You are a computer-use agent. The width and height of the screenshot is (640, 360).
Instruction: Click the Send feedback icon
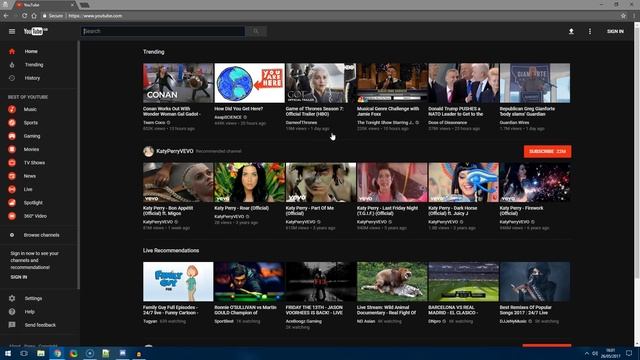[12, 325]
